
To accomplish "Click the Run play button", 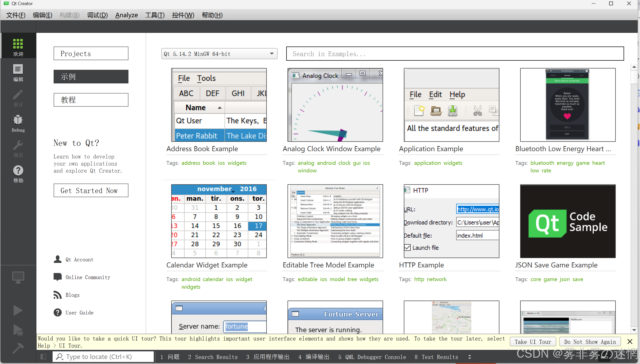I will (18, 310).
